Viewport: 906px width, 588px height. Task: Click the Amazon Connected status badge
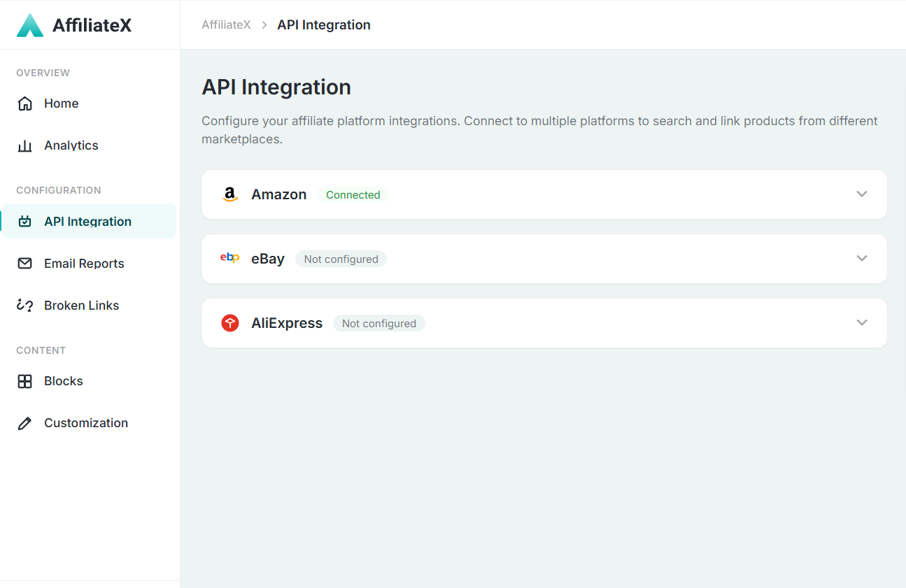[x=353, y=195]
